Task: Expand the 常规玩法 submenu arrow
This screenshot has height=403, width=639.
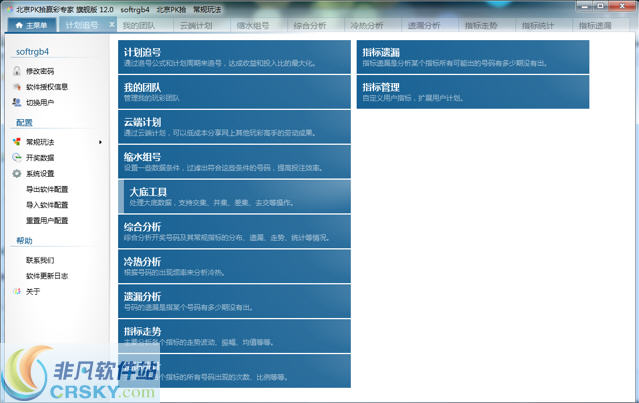Action: tap(100, 142)
